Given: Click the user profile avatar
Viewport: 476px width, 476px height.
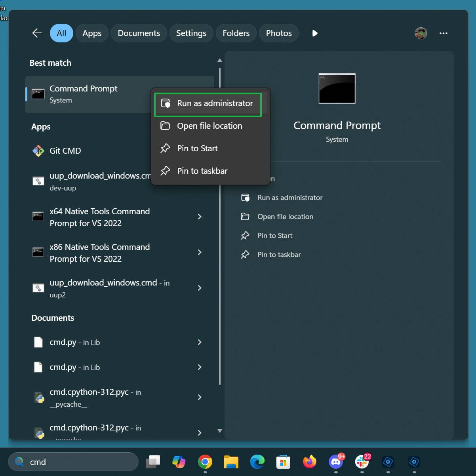Looking at the screenshot, I should [x=421, y=33].
